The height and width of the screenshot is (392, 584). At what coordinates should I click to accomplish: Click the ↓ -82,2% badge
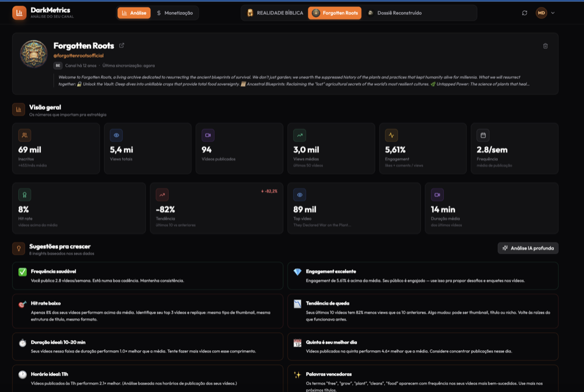(x=269, y=191)
